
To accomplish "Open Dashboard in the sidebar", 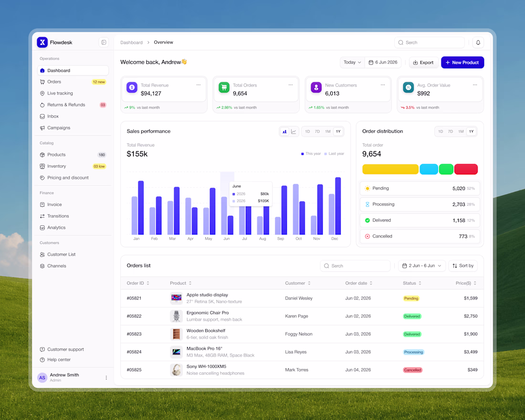I will point(73,71).
